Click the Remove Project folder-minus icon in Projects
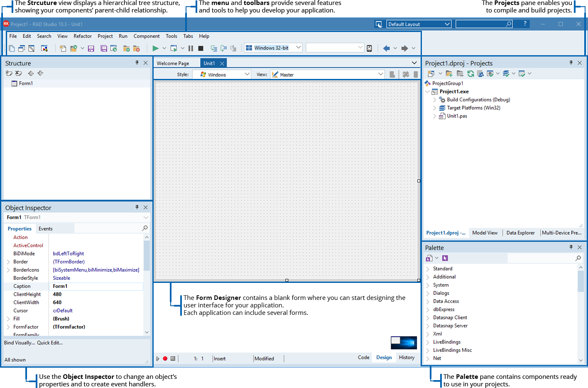This screenshot has width=588, height=388. 460,74
